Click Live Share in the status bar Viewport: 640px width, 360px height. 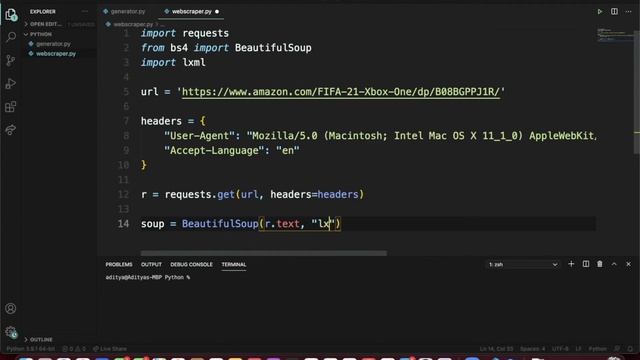[109, 349]
